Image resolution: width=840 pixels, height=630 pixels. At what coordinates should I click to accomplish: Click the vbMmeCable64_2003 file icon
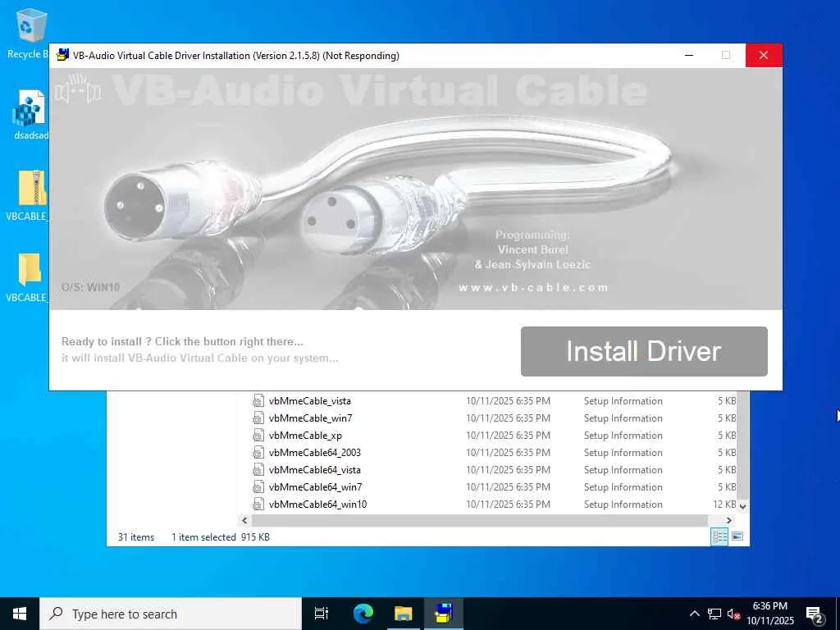[x=258, y=452]
